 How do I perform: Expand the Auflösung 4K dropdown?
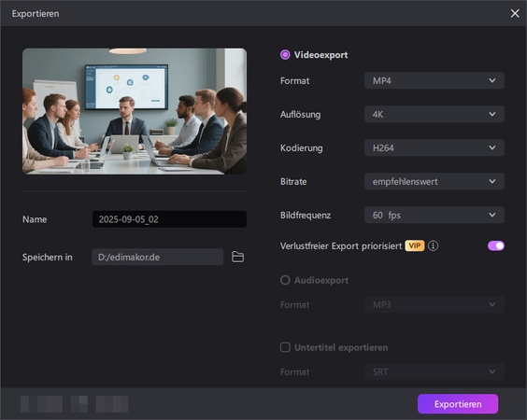click(434, 114)
